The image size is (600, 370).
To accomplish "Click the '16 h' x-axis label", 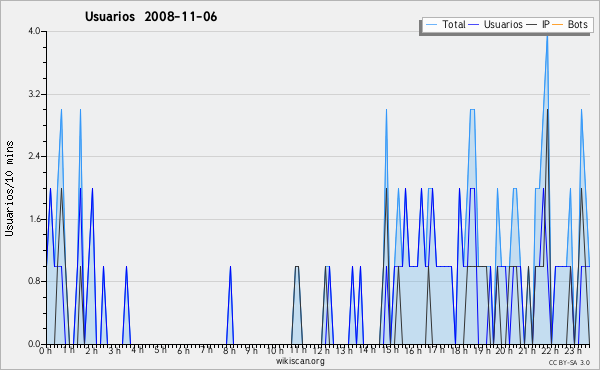I will 413,351.
